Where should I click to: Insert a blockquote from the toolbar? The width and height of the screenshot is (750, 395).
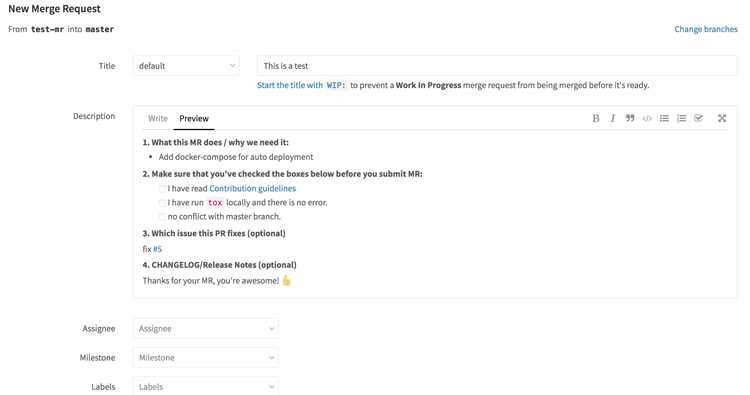[x=630, y=118]
